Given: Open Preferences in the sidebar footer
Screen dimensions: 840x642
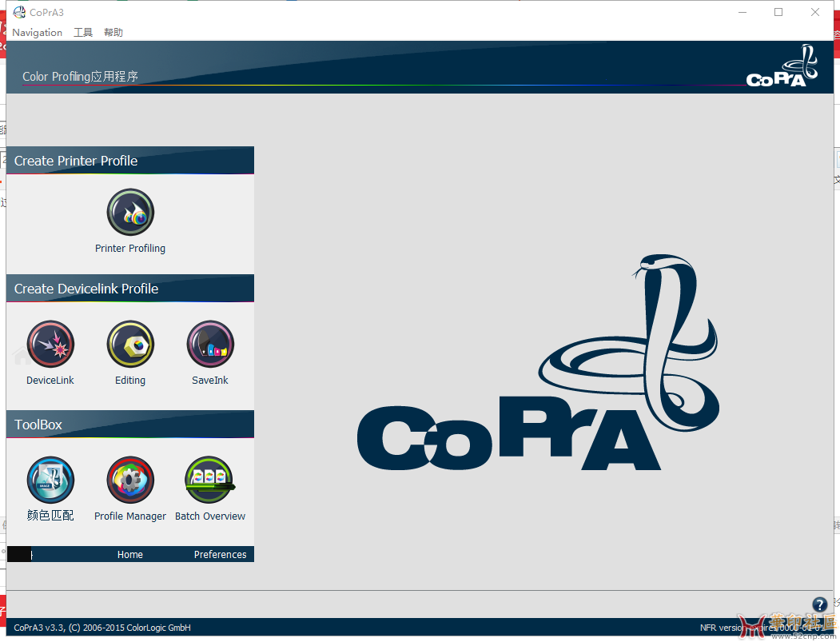Looking at the screenshot, I should coord(220,555).
